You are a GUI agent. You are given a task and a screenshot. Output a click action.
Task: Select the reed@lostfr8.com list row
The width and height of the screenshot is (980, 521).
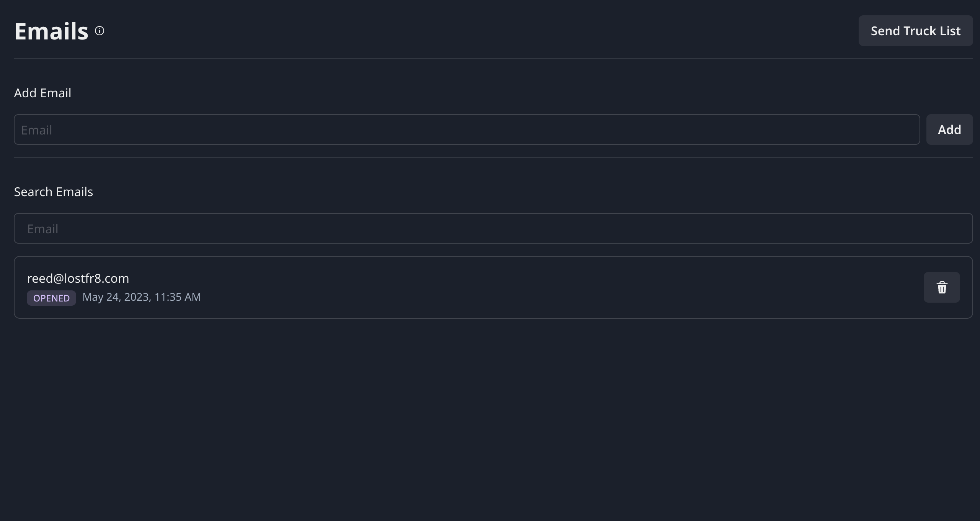pyautogui.click(x=493, y=287)
